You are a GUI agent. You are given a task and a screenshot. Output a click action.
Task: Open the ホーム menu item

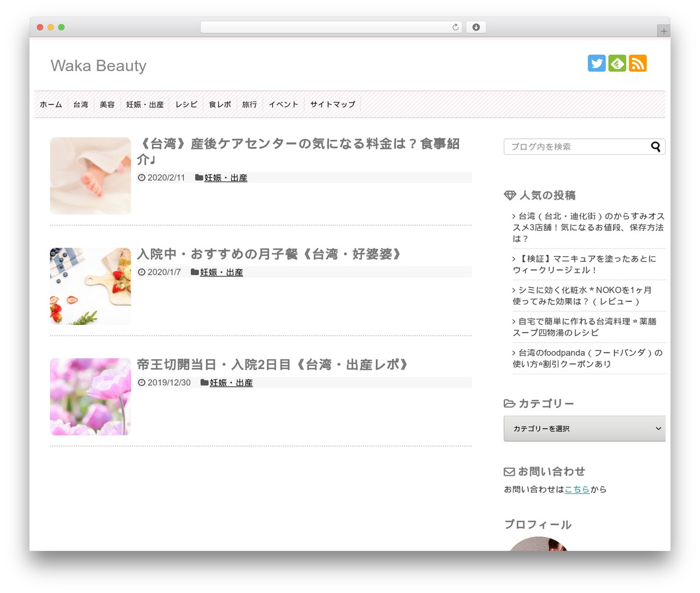click(x=51, y=104)
